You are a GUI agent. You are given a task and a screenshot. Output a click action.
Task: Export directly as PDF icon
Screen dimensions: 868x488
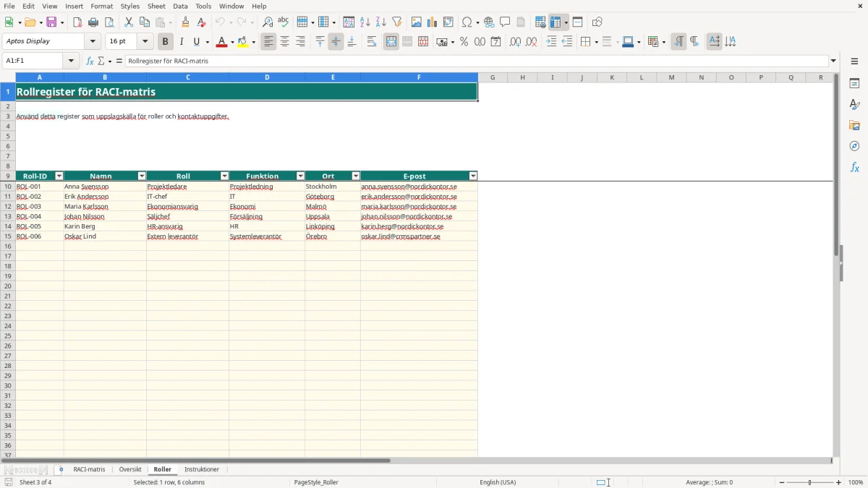[77, 22]
